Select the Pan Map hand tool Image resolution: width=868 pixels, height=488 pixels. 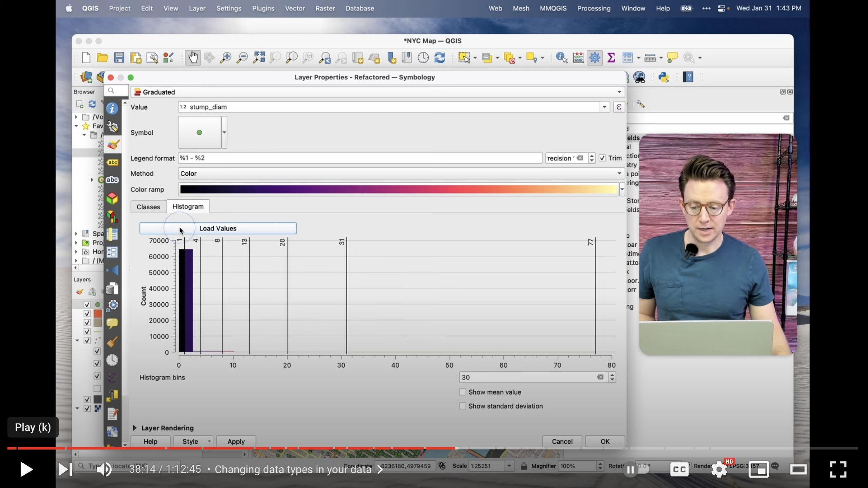[193, 57]
